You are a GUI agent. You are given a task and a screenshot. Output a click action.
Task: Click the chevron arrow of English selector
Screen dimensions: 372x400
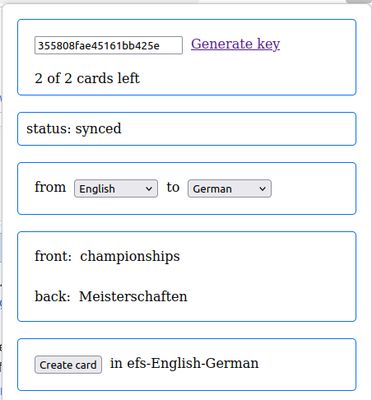tap(149, 189)
